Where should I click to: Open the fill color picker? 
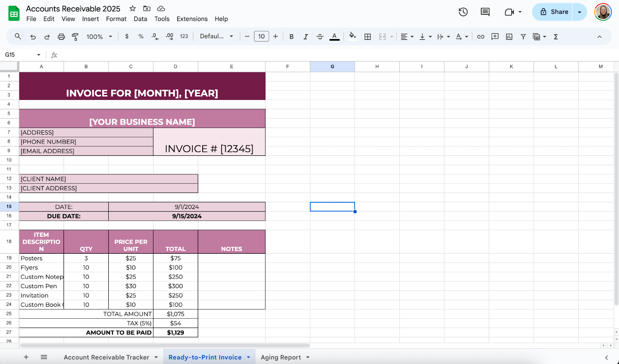(x=352, y=37)
